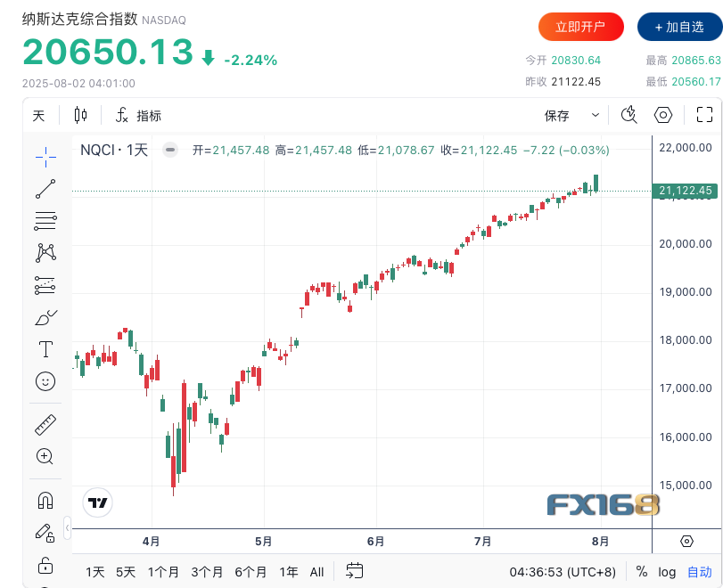Image resolution: width=723 pixels, height=588 pixels.
Task: Select the 1年 time range
Action: [x=289, y=572]
